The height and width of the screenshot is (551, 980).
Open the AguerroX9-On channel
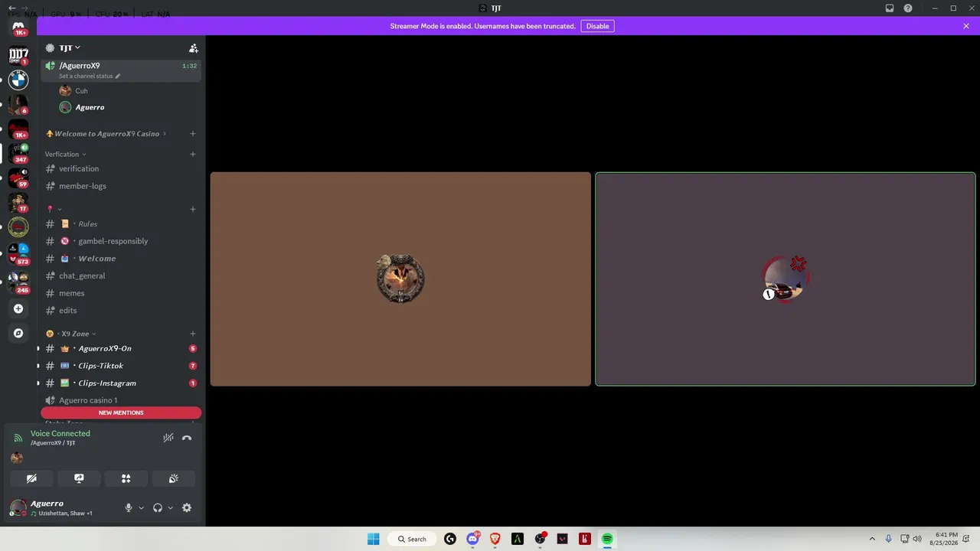tap(121, 348)
